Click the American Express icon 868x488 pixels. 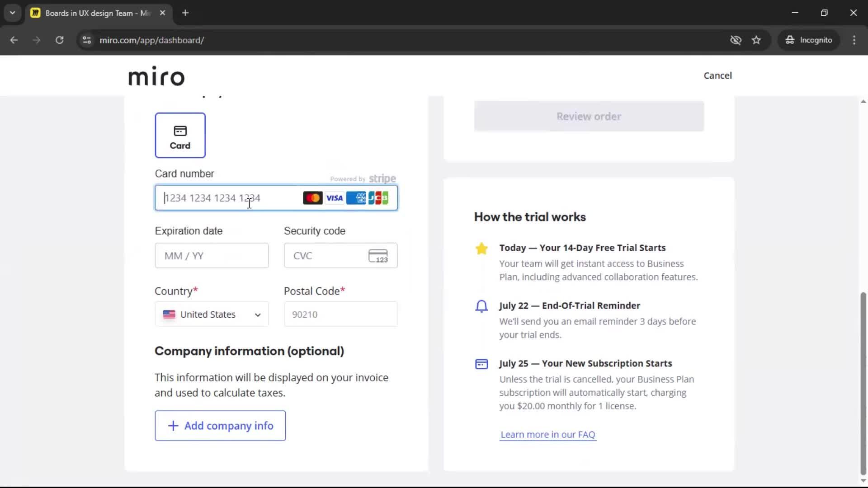point(356,198)
